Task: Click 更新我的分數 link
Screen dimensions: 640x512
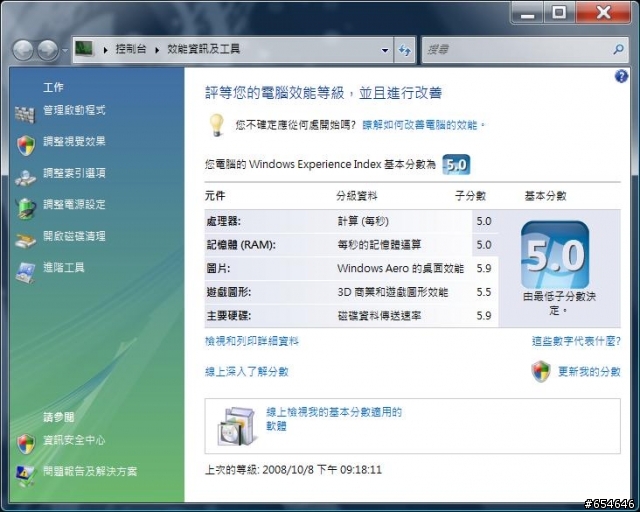Action: 589,372
